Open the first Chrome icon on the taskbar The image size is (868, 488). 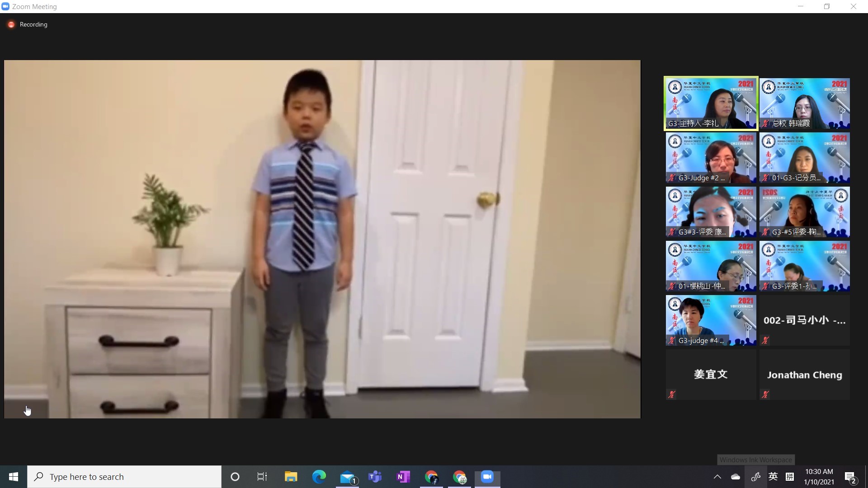click(x=432, y=477)
